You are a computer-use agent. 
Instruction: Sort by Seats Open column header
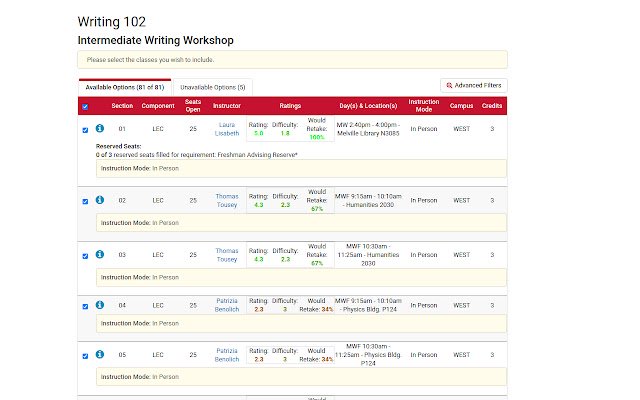coord(193,106)
